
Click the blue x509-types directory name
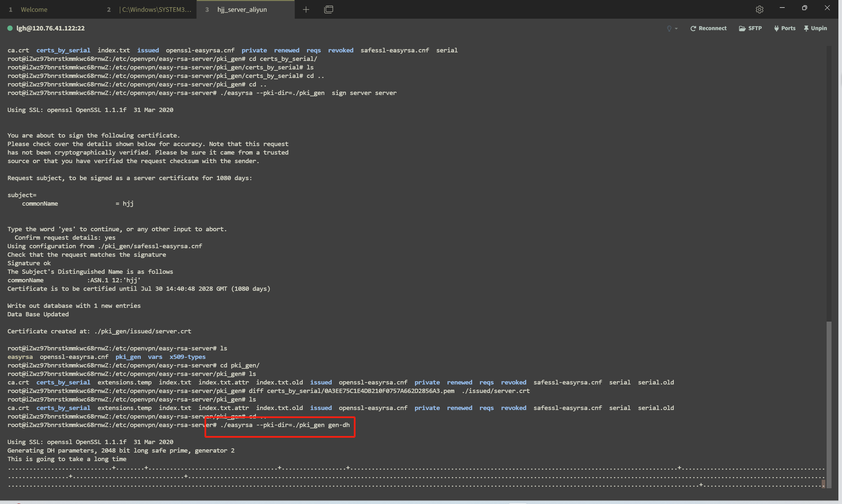point(187,357)
